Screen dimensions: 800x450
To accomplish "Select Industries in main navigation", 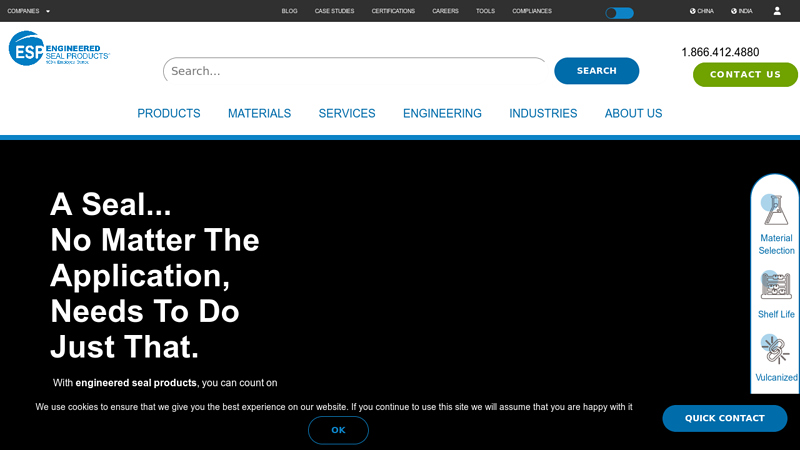I will point(543,114).
